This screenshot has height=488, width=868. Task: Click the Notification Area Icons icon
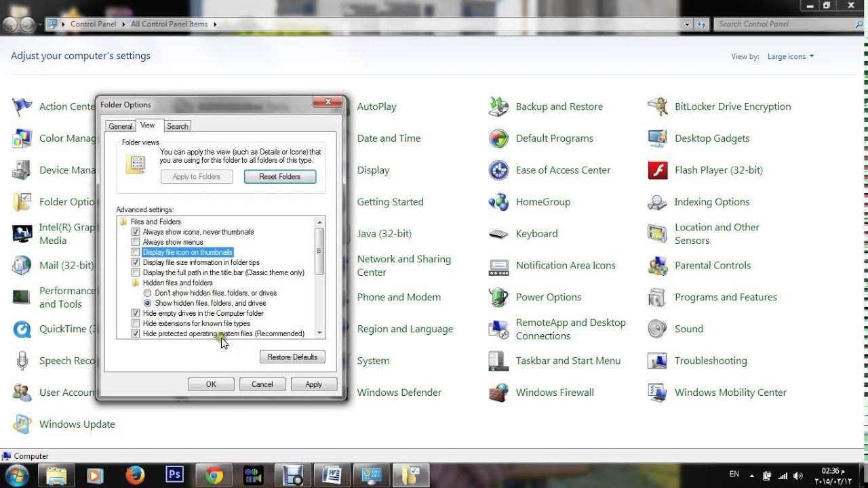(x=499, y=266)
